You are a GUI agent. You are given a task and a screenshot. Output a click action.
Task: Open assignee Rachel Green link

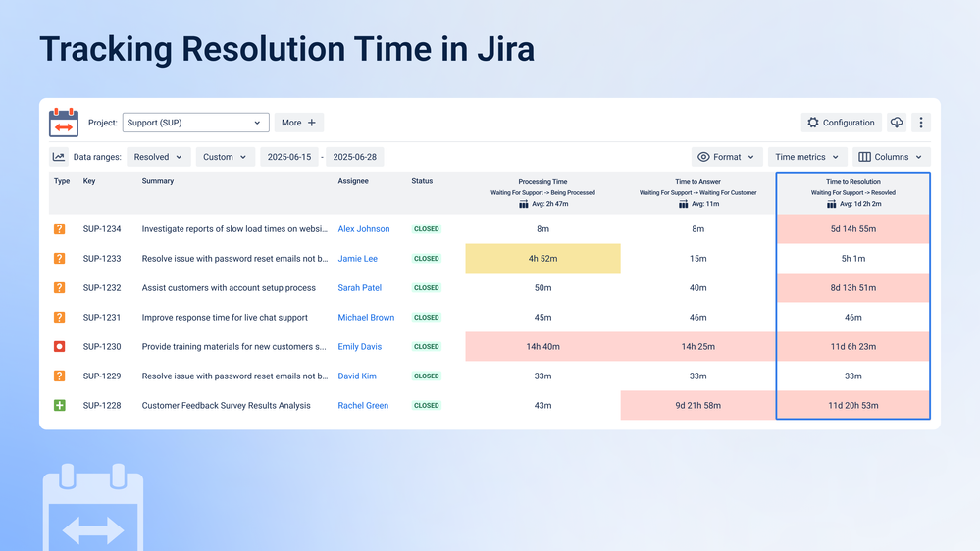(x=363, y=406)
